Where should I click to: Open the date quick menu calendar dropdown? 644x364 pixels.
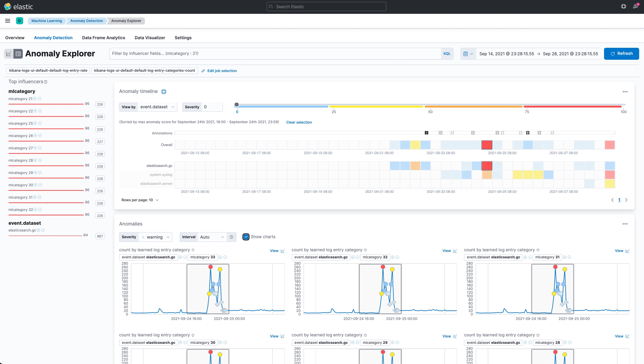468,54
